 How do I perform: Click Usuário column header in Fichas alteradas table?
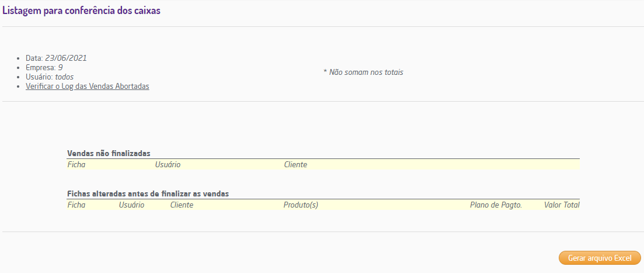point(131,205)
